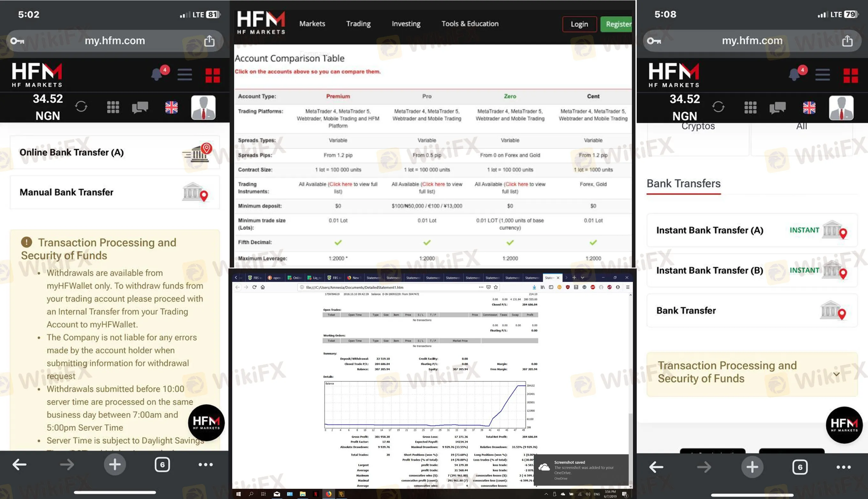
Task: Open the address bar page actions menu in Firefox
Action: click(481, 287)
